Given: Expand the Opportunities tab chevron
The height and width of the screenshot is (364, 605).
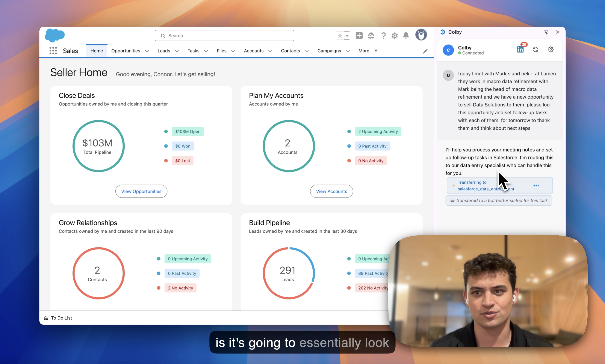Looking at the screenshot, I should pos(147,51).
